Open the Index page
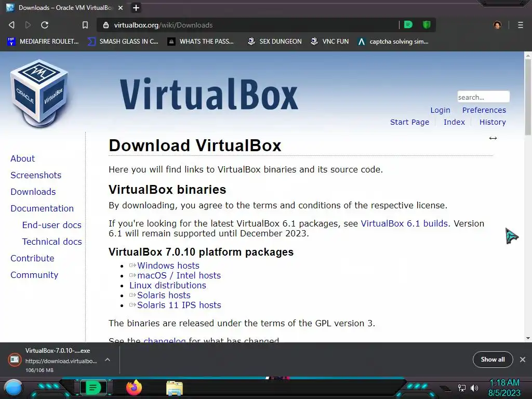The height and width of the screenshot is (399, 532). 454,122
